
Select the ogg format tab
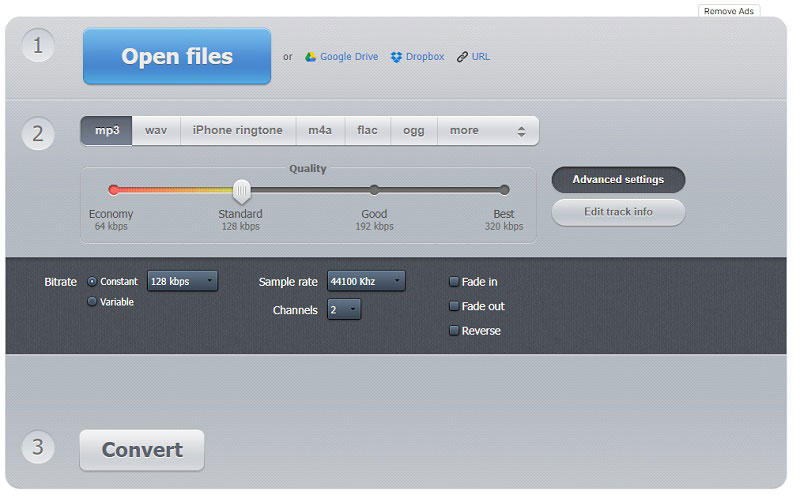click(x=414, y=131)
